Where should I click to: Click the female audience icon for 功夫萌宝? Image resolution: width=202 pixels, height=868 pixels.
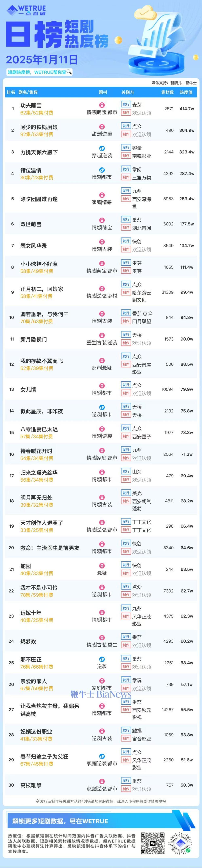[102, 105]
